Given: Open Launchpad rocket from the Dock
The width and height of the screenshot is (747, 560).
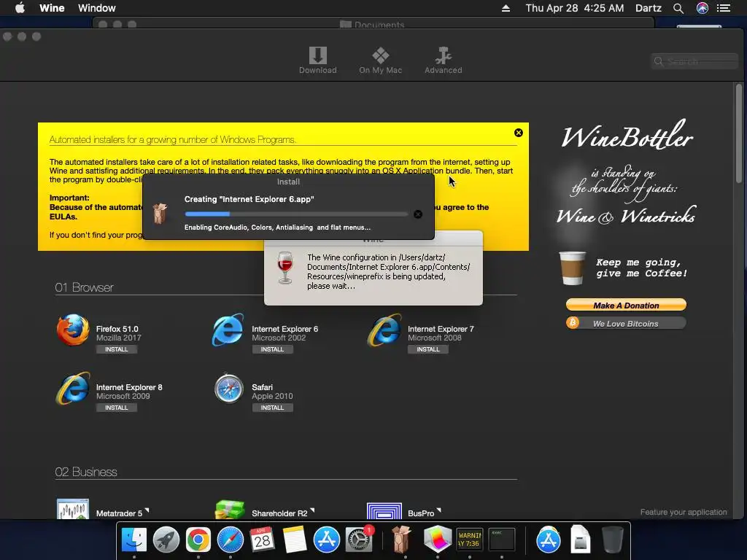Looking at the screenshot, I should [166, 540].
